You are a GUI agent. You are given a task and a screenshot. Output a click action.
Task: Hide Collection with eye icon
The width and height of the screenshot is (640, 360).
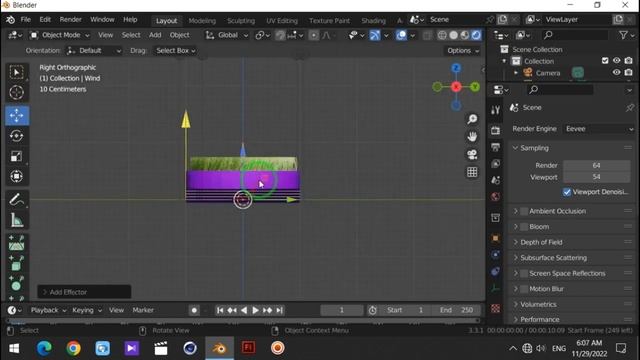[x=616, y=61]
